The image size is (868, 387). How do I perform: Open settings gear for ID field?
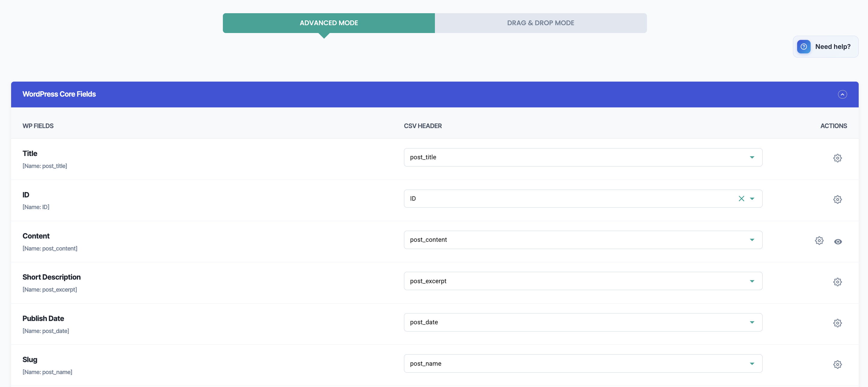[837, 199]
